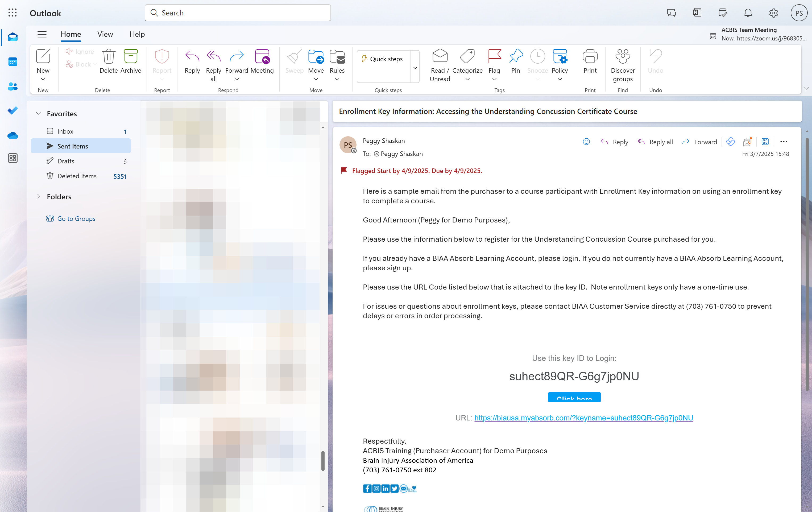The image size is (812, 512).
Task: Expand the ribbon options chevron at right
Action: click(x=806, y=88)
